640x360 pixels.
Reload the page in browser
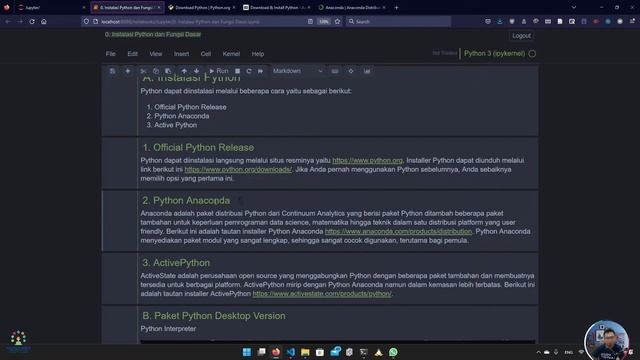tap(32, 22)
